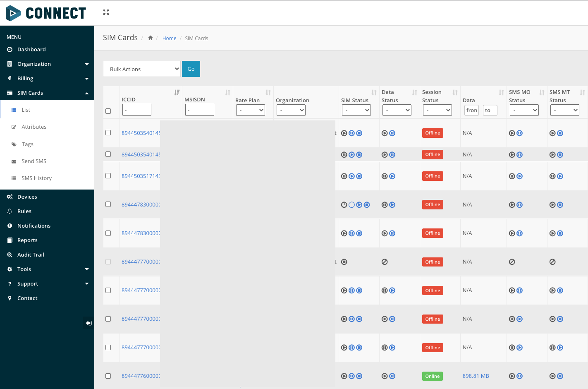The width and height of the screenshot is (588, 389).
Task: Click SMS MO pause icon in Online row
Action: (x=520, y=376)
